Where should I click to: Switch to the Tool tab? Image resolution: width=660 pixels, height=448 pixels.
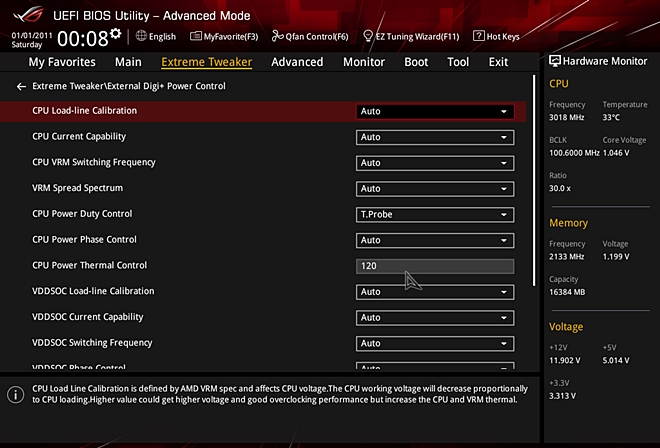(458, 62)
